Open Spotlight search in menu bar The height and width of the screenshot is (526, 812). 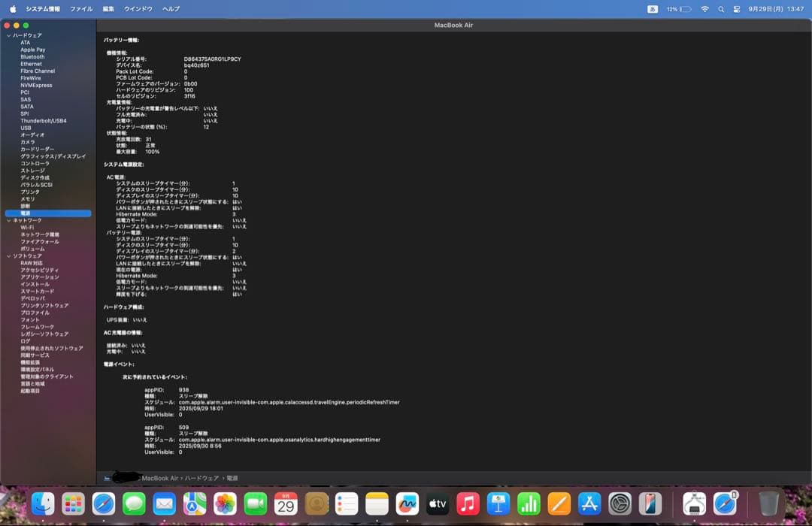tap(721, 9)
